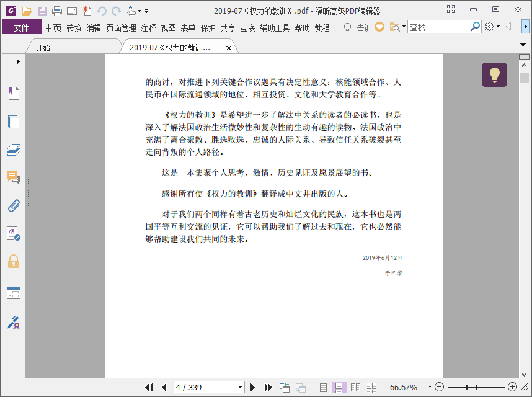The width and height of the screenshot is (532, 397).
Task: Open the Comments panel icon
Action: pos(14,177)
